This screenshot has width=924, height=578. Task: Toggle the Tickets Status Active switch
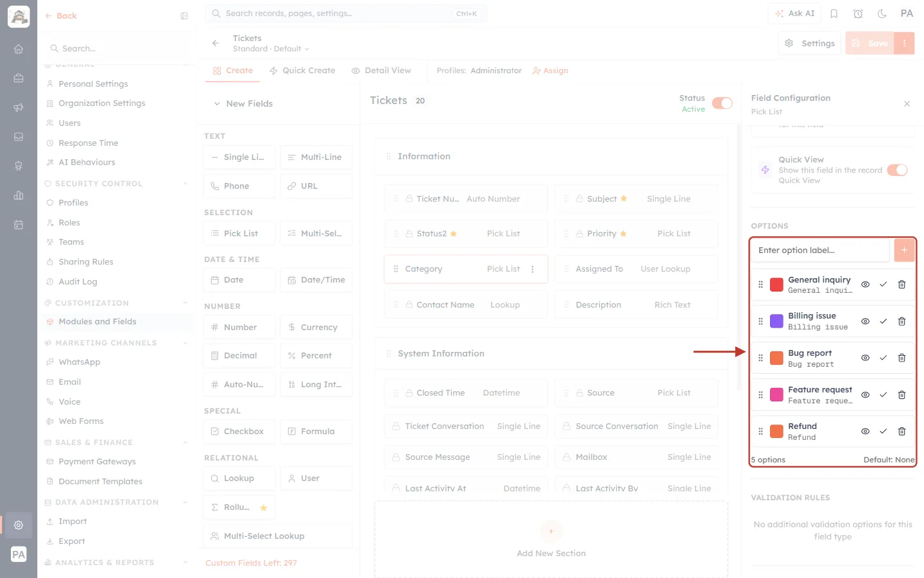click(x=722, y=103)
